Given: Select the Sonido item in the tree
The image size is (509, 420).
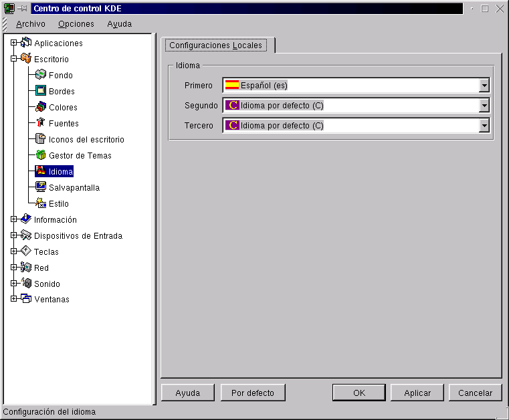Looking at the screenshot, I should click(x=47, y=284).
